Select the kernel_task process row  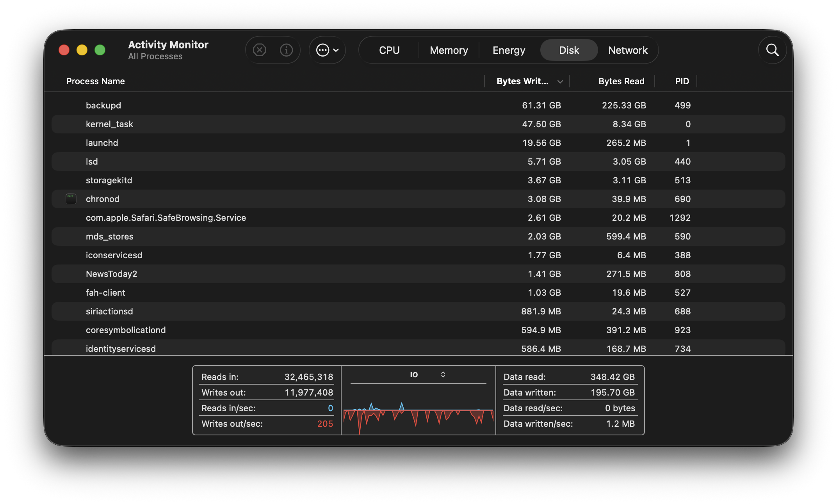(x=418, y=124)
